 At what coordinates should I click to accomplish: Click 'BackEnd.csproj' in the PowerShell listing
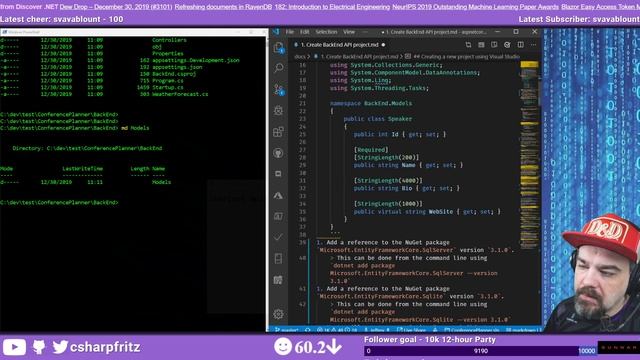point(174,74)
